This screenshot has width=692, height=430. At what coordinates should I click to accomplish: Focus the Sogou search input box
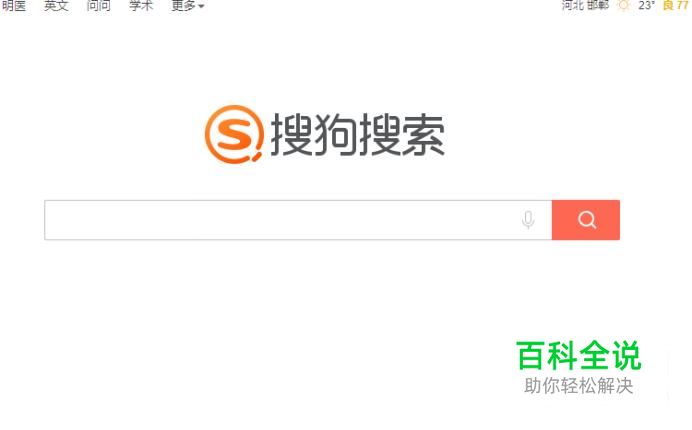tap(298, 220)
